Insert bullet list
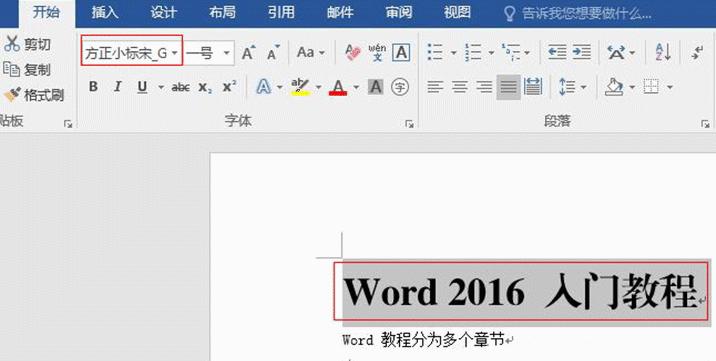 (436, 52)
